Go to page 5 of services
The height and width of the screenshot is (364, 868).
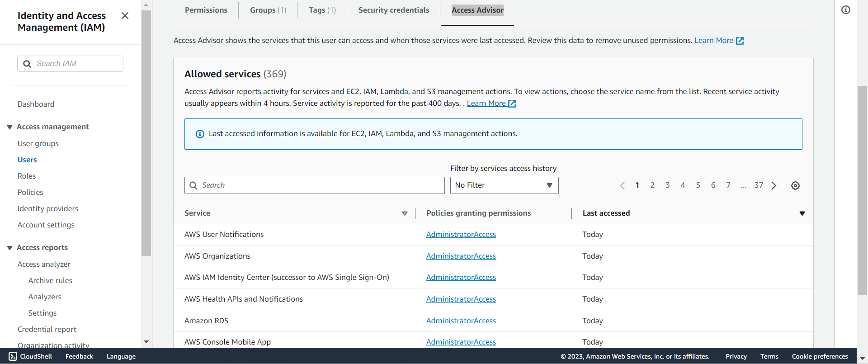point(698,185)
